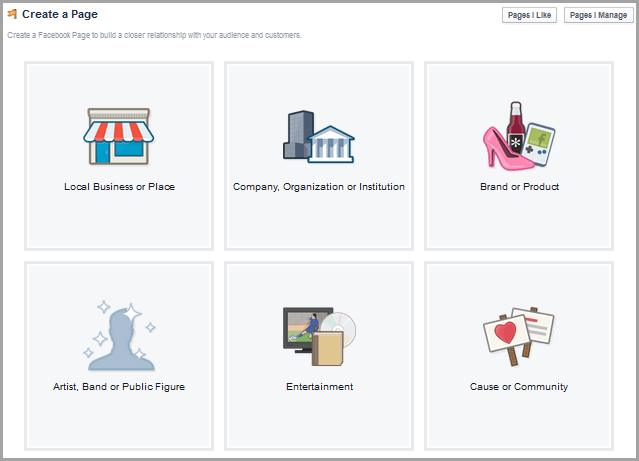The height and width of the screenshot is (461, 639).
Task: Click the storefront icon with striped awning
Action: [x=119, y=135]
